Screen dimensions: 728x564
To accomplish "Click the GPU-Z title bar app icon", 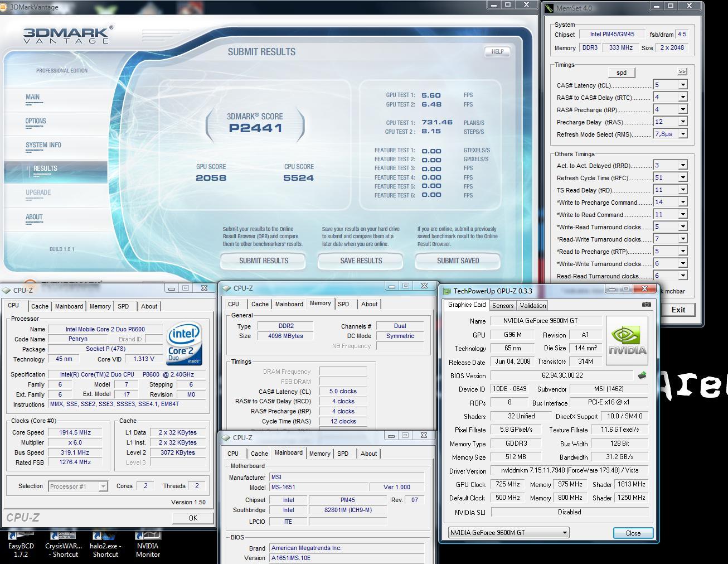I will [x=447, y=291].
